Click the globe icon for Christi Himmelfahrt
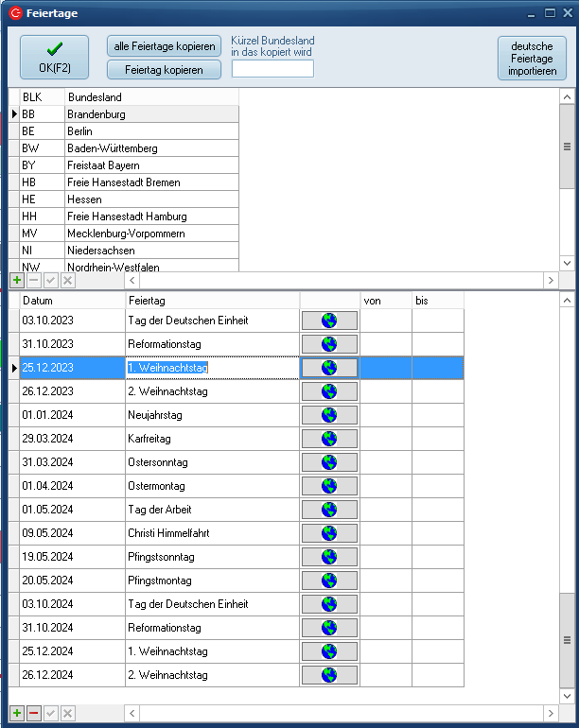The image size is (579, 728). [329, 533]
